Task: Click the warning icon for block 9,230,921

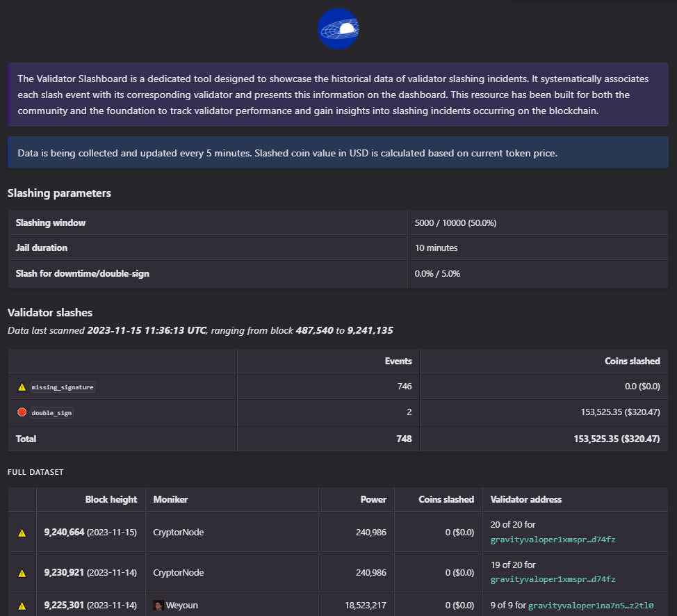Action: (x=22, y=573)
